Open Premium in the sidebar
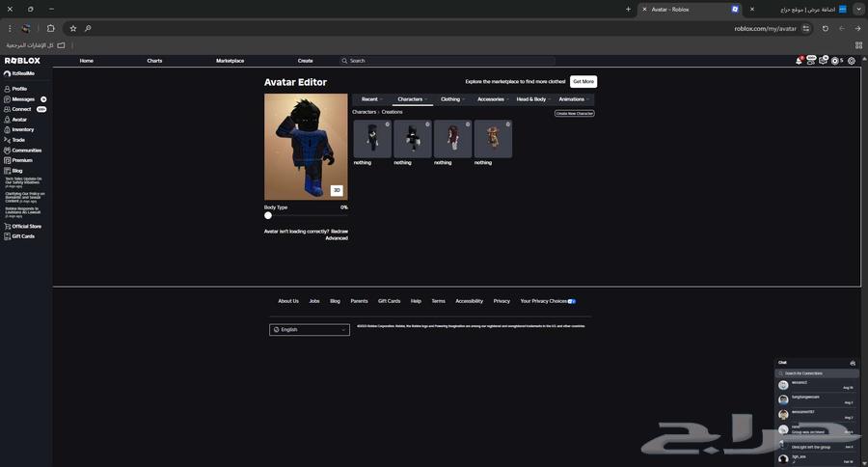The width and height of the screenshot is (868, 467). (x=18, y=160)
